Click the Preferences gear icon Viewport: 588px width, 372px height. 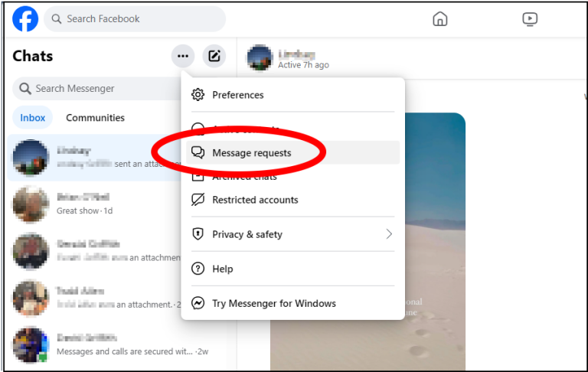tap(198, 95)
